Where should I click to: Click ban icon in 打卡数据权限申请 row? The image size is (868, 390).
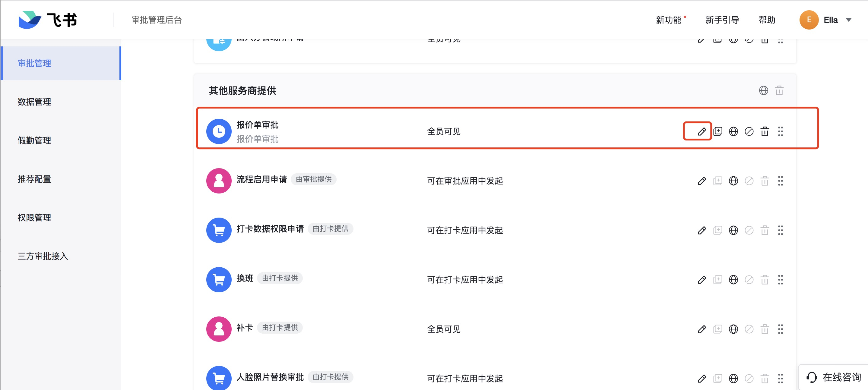pos(749,230)
